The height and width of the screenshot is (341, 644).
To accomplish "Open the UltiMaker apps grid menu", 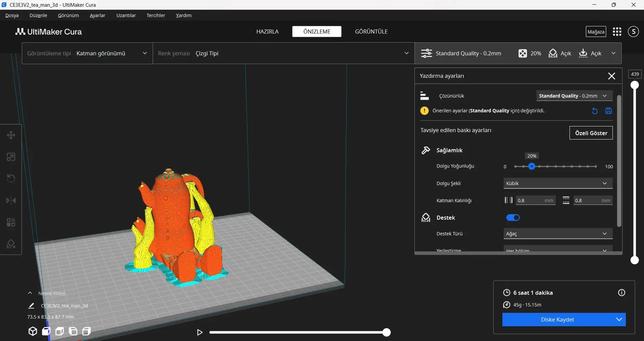I will (617, 32).
